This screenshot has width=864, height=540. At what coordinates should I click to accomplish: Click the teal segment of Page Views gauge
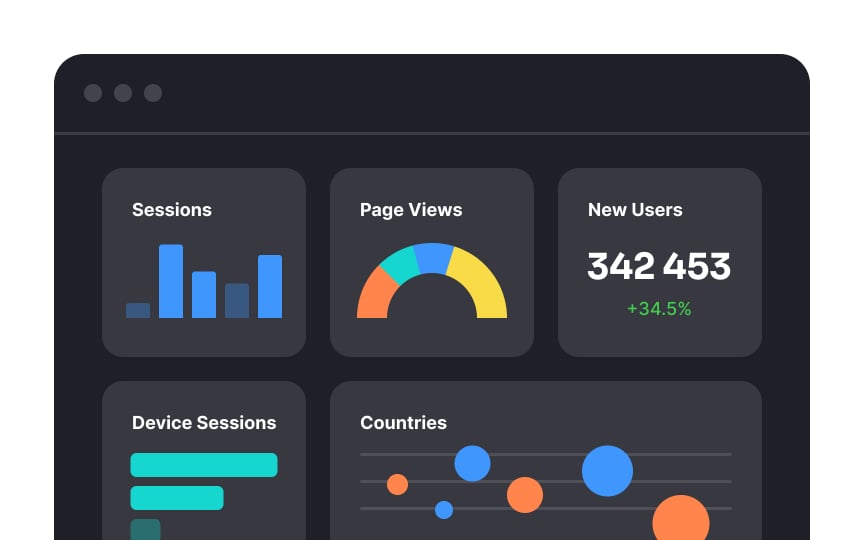400,264
